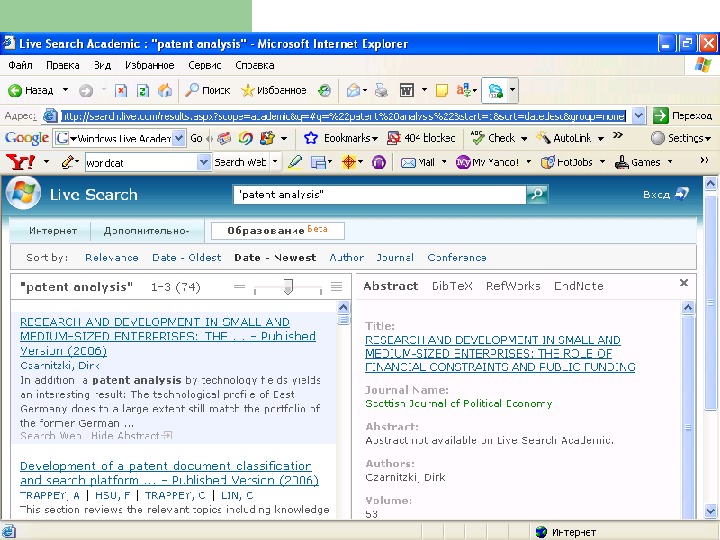Open the Favorites (Избранное) pane
This screenshot has width=720, height=540.
tap(274, 90)
